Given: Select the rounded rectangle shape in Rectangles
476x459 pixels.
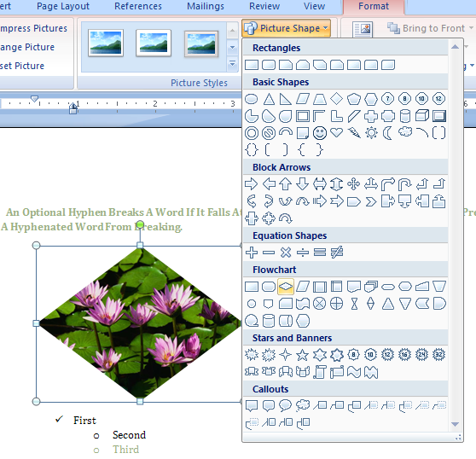Looking at the screenshot, I should click(x=269, y=65).
